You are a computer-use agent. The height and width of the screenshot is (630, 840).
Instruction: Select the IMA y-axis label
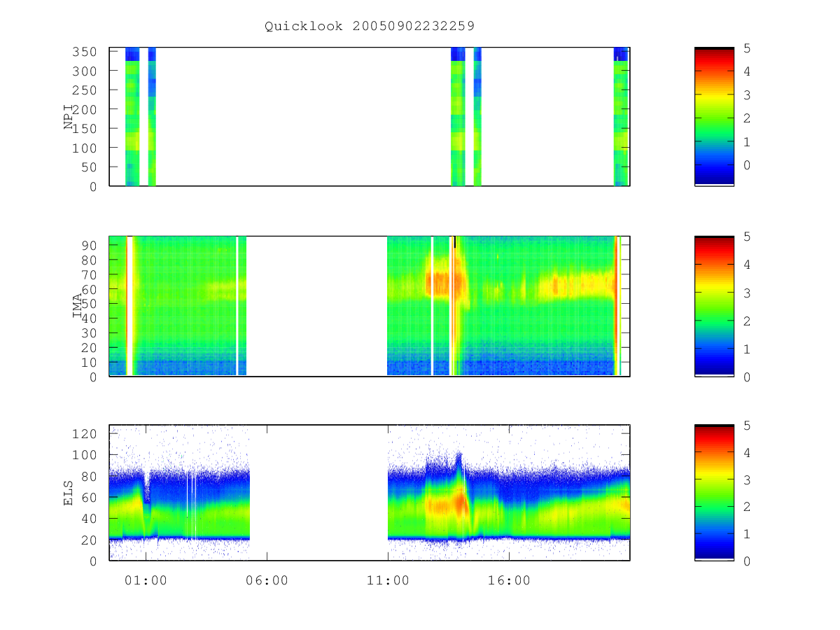[78, 306]
